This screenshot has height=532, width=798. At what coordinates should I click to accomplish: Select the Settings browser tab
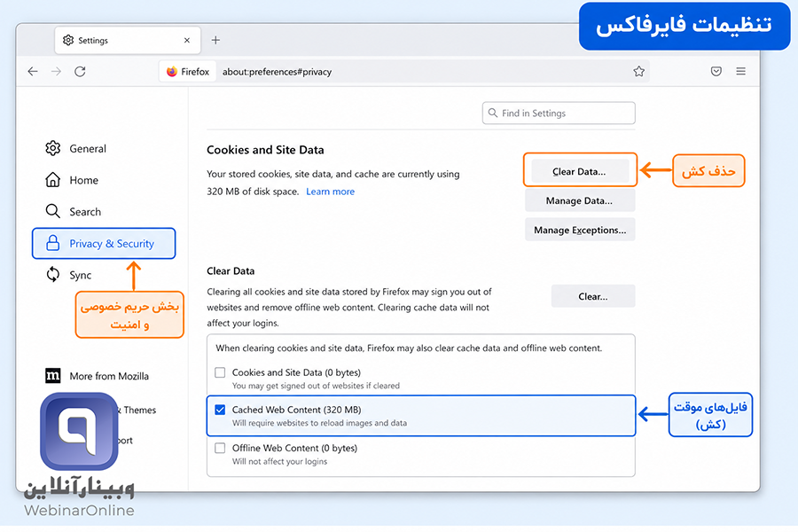tap(127, 40)
